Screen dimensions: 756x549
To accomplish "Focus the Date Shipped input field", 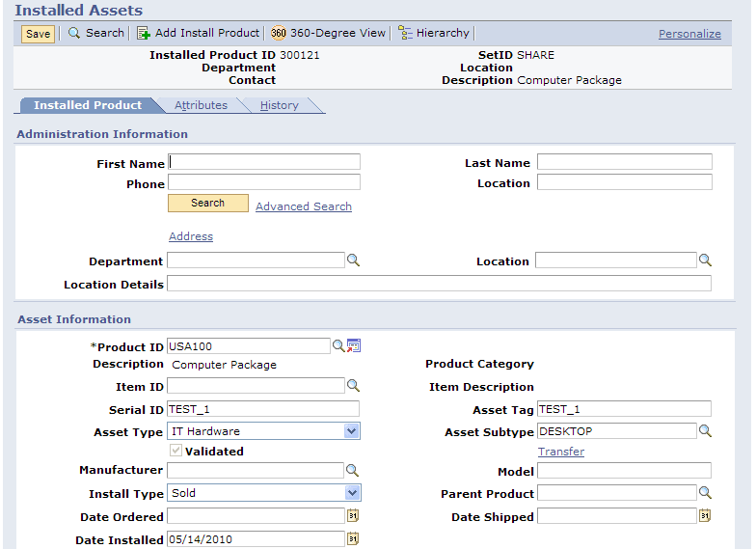I will pos(617,515).
